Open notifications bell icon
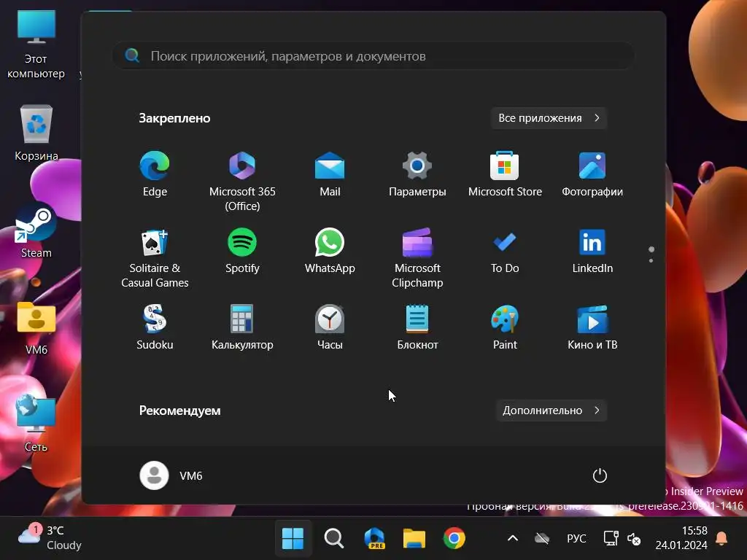Screen dimensions: 747x560 tap(721, 539)
